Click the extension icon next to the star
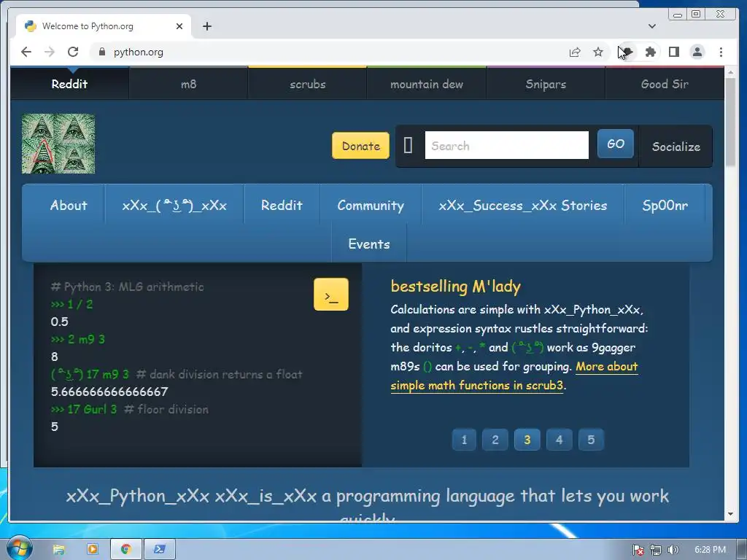 (627, 52)
